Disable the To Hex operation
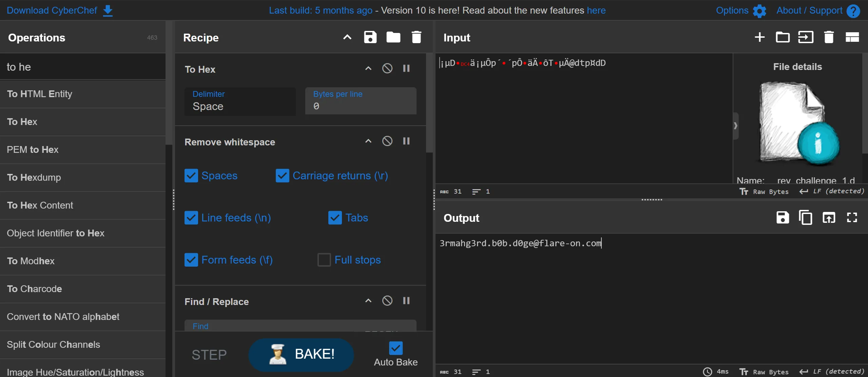This screenshot has height=377, width=868. click(387, 69)
